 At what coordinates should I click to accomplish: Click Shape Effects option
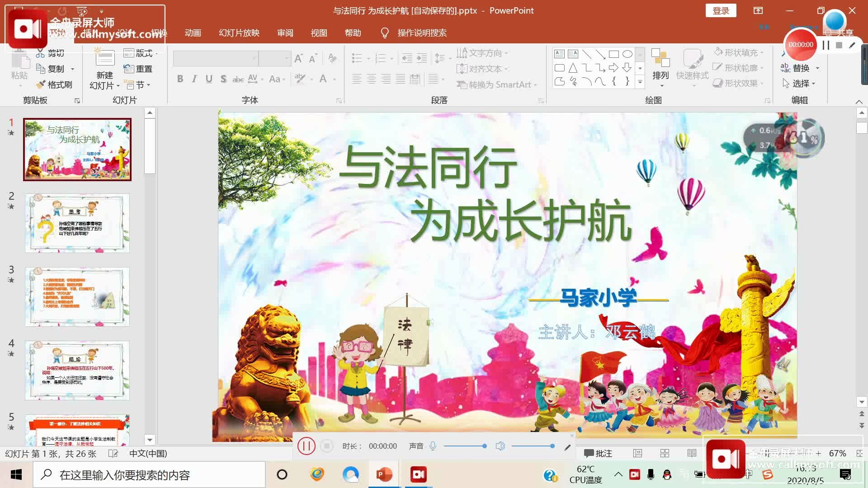738,83
